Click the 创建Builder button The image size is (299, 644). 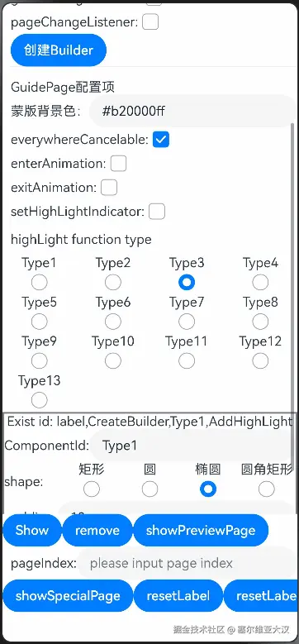[59, 50]
